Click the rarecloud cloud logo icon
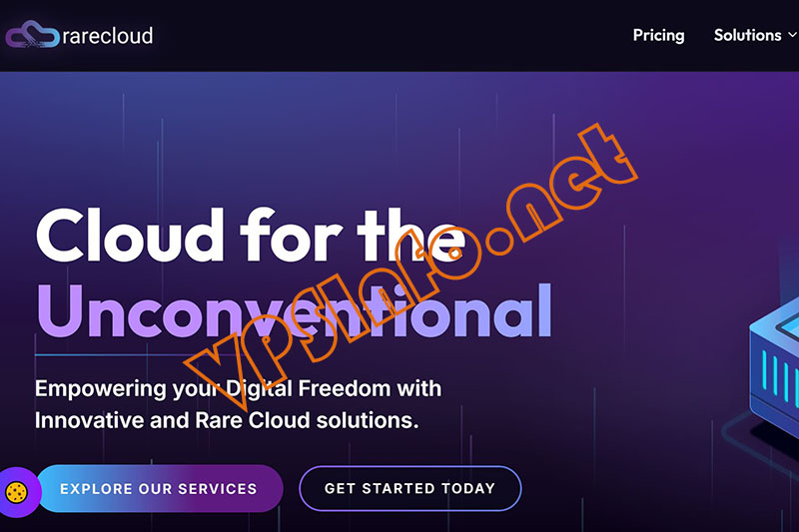 click(32, 36)
